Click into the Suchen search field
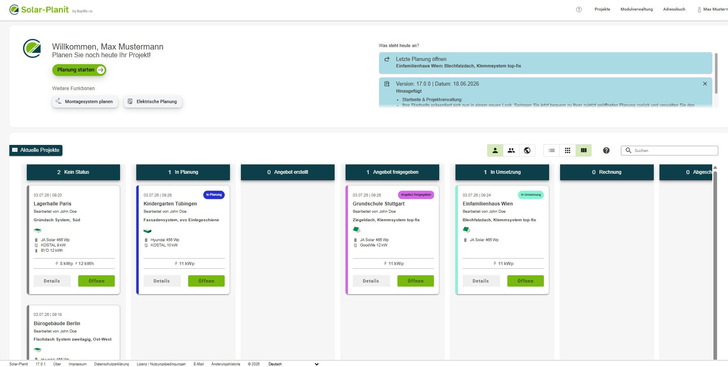728x367 pixels. (670, 151)
